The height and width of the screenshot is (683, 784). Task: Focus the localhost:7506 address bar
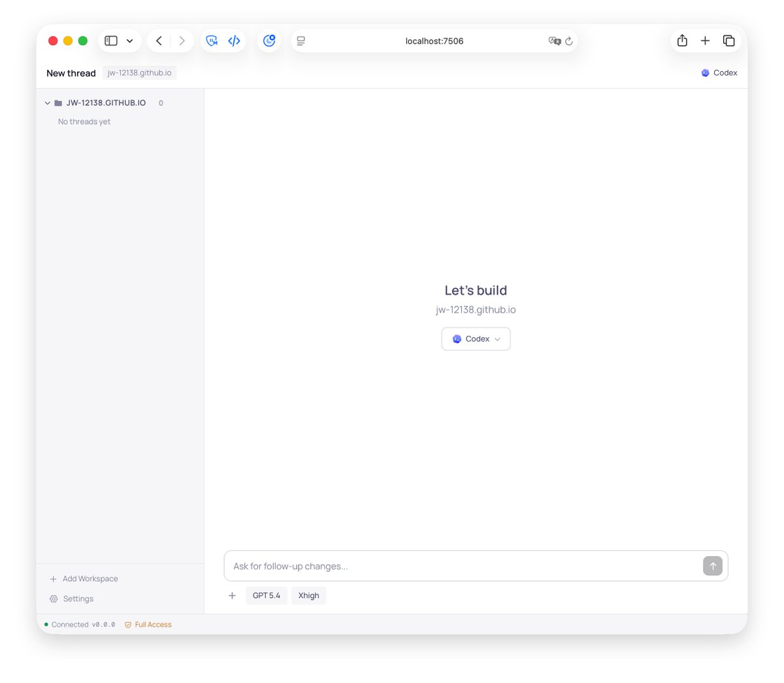(434, 41)
